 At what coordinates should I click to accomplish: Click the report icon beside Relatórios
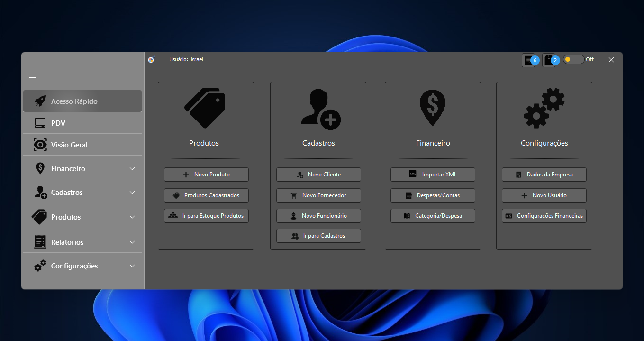click(40, 242)
